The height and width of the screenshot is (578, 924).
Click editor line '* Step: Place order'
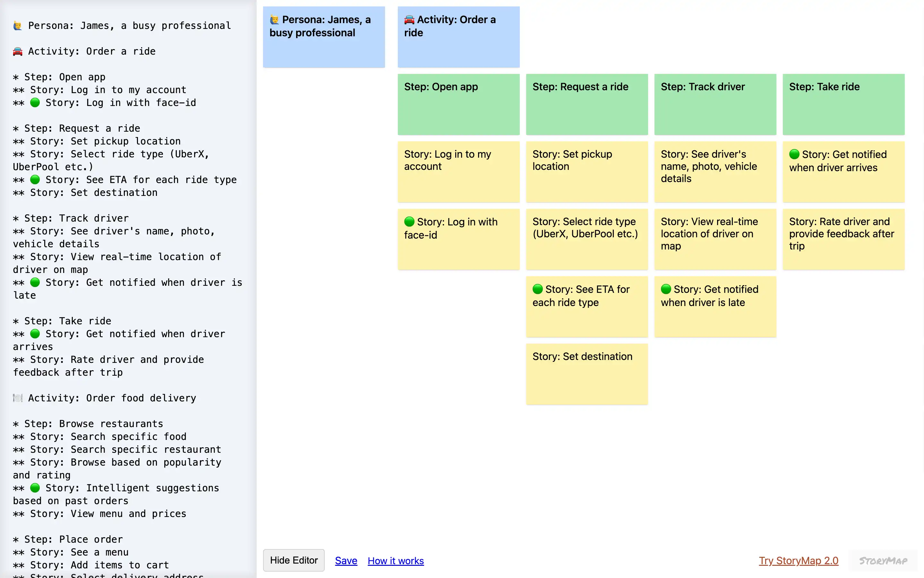click(68, 539)
